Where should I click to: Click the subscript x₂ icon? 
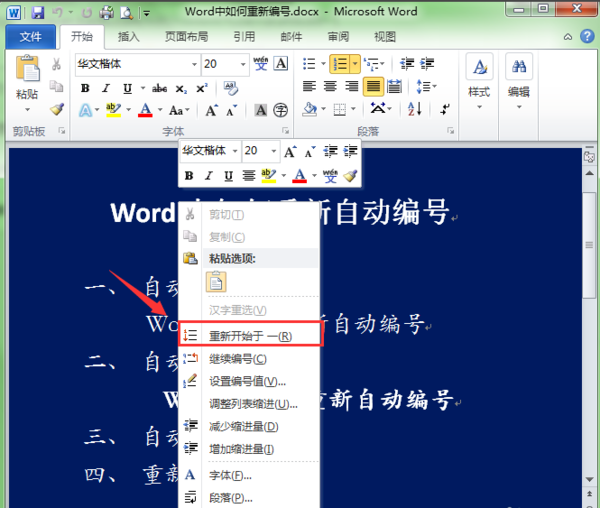(181, 89)
